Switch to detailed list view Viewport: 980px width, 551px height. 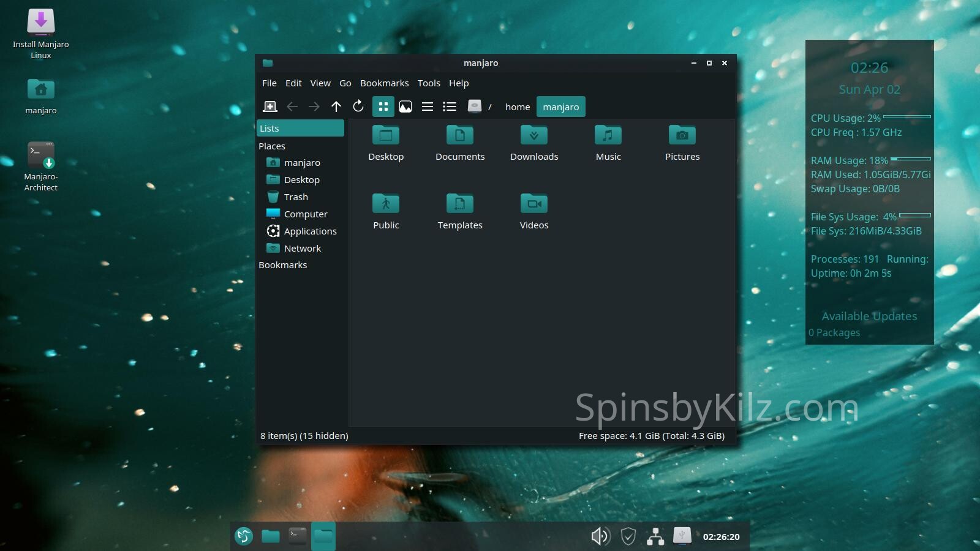[450, 107]
